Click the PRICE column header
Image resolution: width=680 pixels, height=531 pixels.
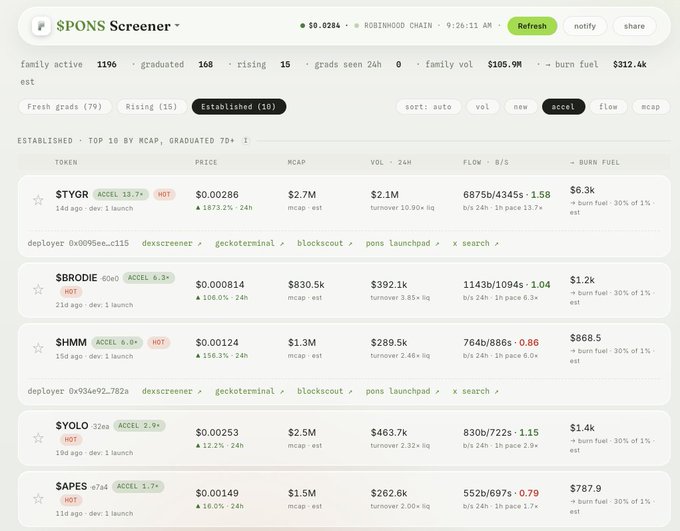coord(206,162)
